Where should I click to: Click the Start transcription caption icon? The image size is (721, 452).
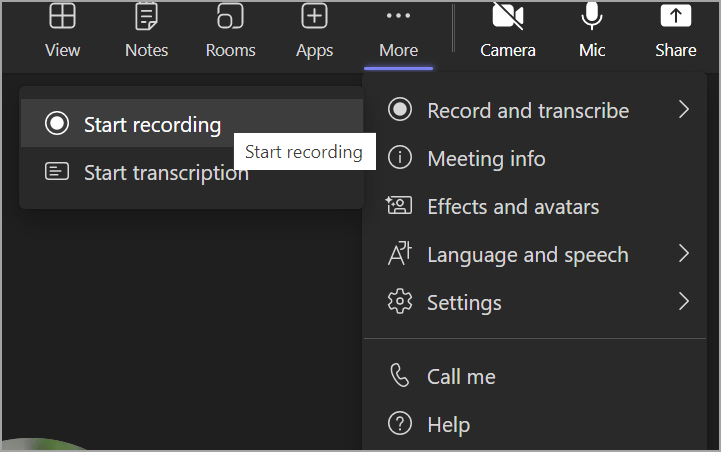(58, 172)
